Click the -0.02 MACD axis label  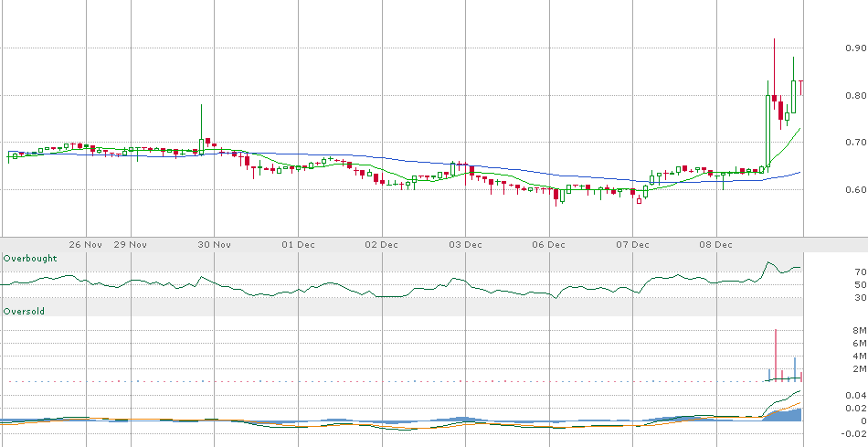pos(854,433)
